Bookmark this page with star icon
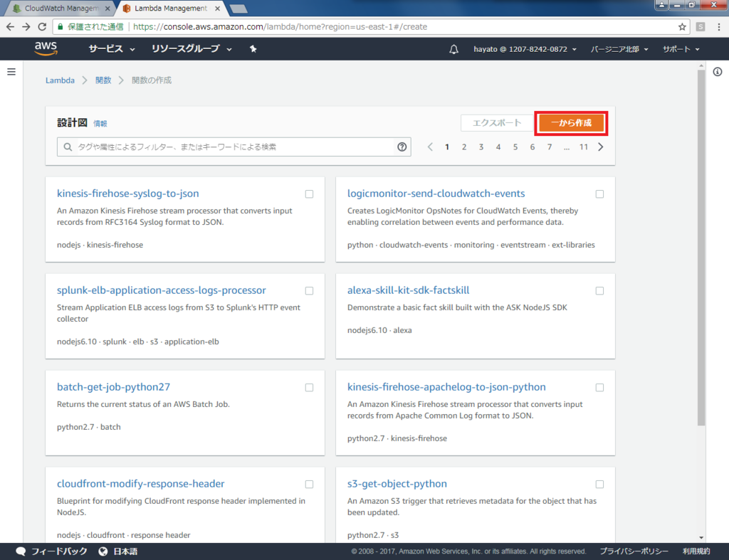Screen dimensions: 729x560 coord(682,27)
